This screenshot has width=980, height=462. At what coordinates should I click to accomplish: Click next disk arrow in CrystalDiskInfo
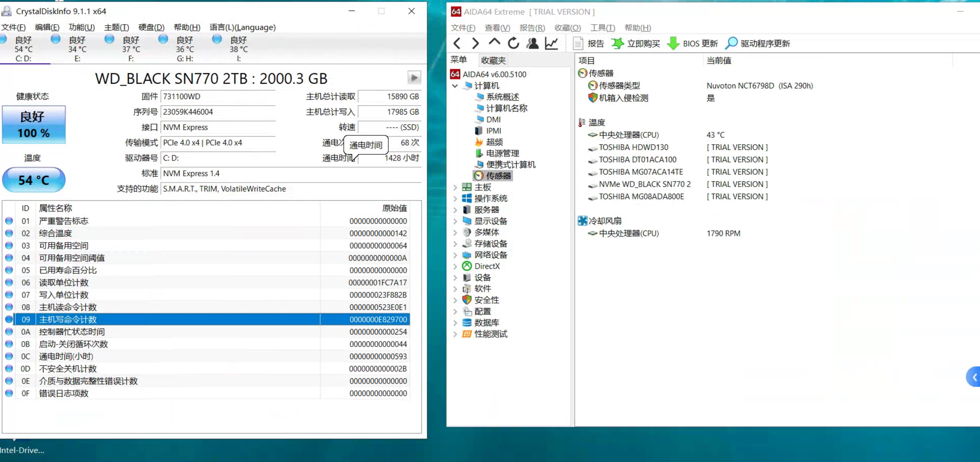(414, 78)
